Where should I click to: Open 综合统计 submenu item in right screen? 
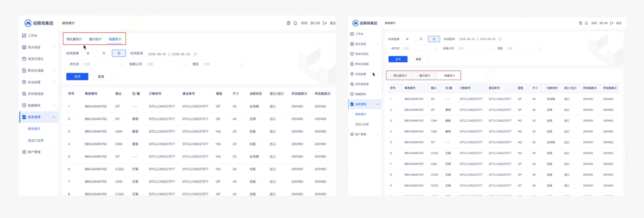(360, 114)
